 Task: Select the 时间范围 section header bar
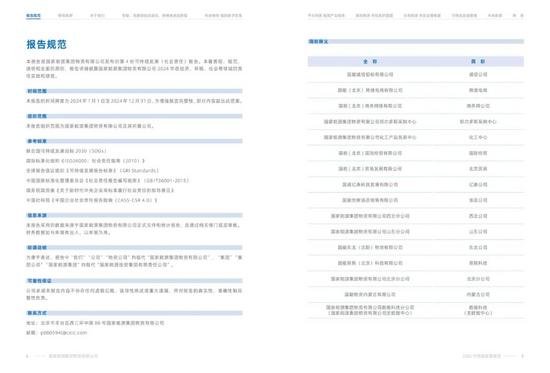click(134, 91)
